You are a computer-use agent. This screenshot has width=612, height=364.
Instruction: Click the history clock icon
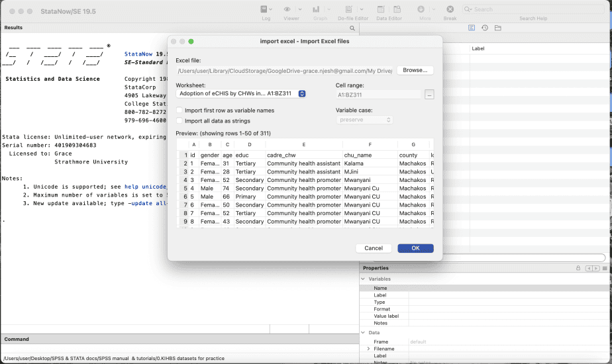tap(485, 28)
